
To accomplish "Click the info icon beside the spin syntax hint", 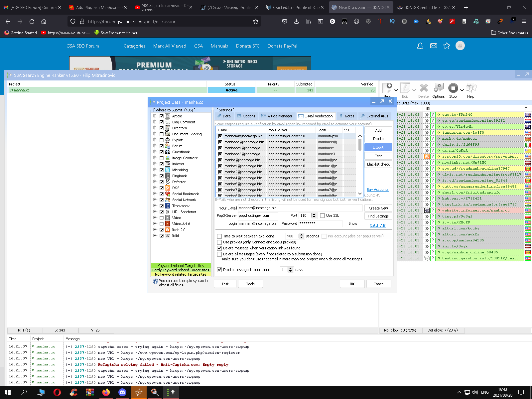I will [155, 281].
